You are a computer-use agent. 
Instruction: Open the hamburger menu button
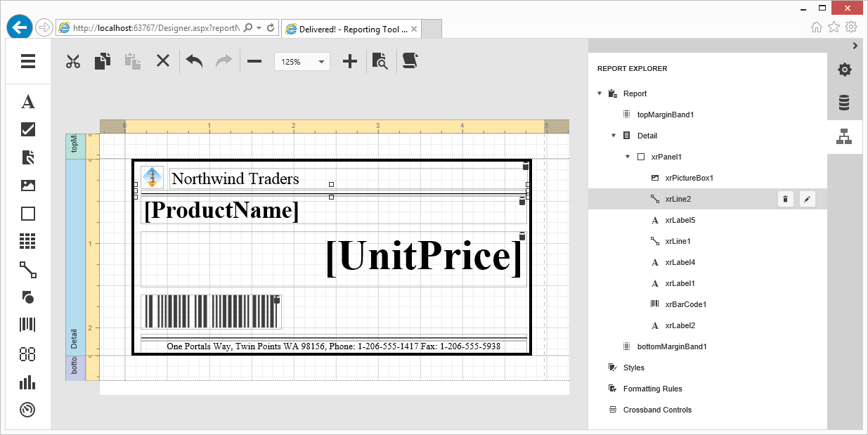(x=28, y=61)
